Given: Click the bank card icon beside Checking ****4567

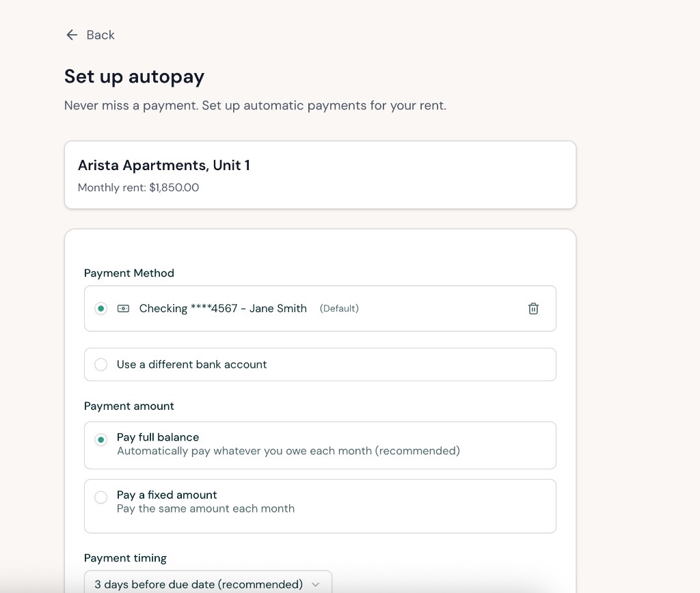Looking at the screenshot, I should tap(123, 308).
